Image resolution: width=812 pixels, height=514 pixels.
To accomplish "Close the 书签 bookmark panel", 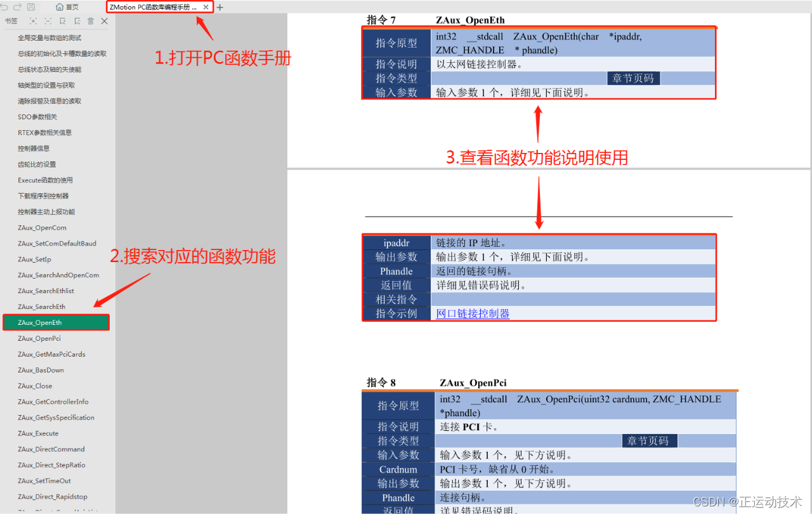I will coord(104,21).
